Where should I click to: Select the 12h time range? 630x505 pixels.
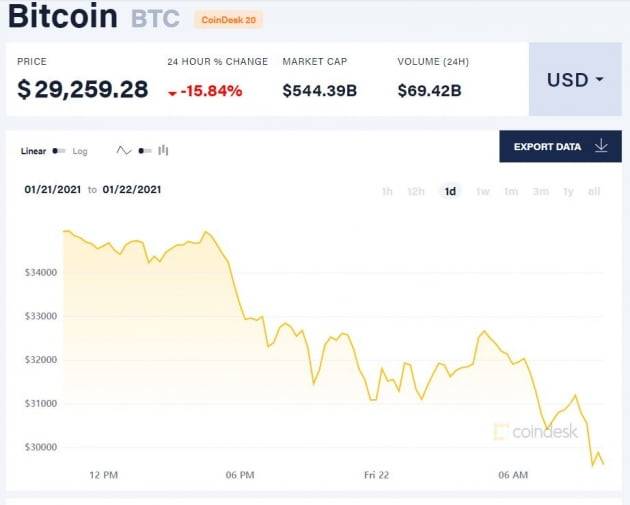(416, 191)
